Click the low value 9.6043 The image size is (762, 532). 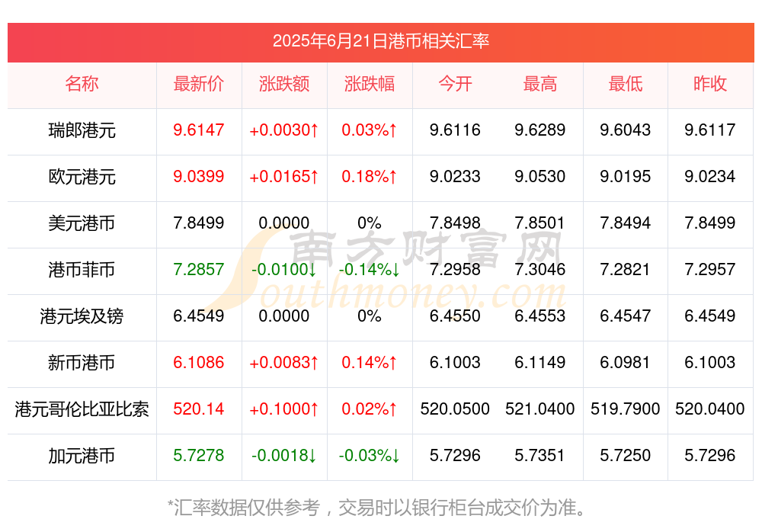point(626,130)
